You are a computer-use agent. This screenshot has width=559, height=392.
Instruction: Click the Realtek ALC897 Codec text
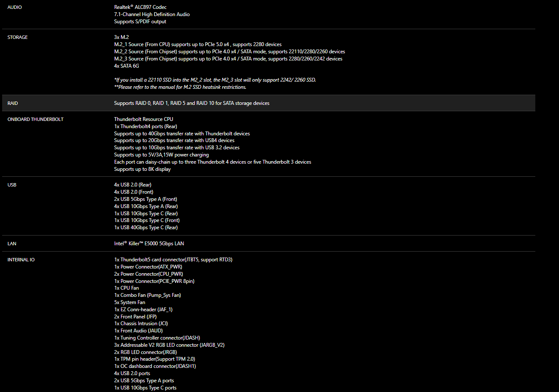(x=140, y=7)
